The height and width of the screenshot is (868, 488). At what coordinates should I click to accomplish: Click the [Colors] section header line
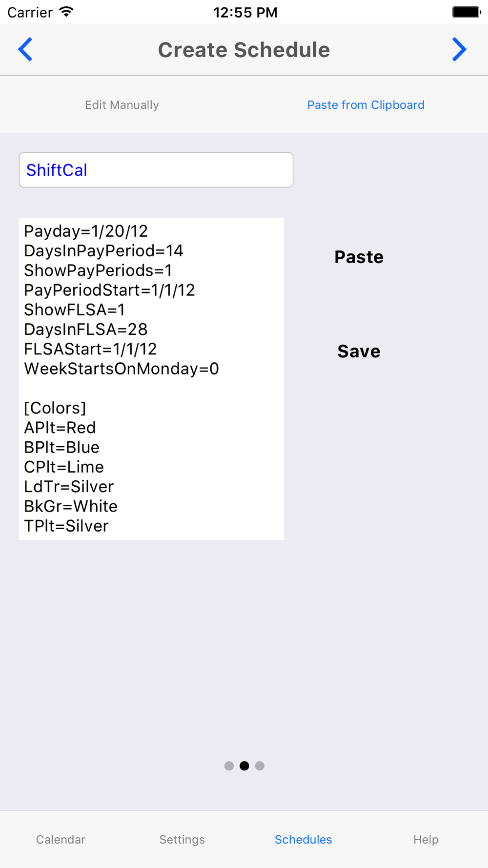(55, 408)
